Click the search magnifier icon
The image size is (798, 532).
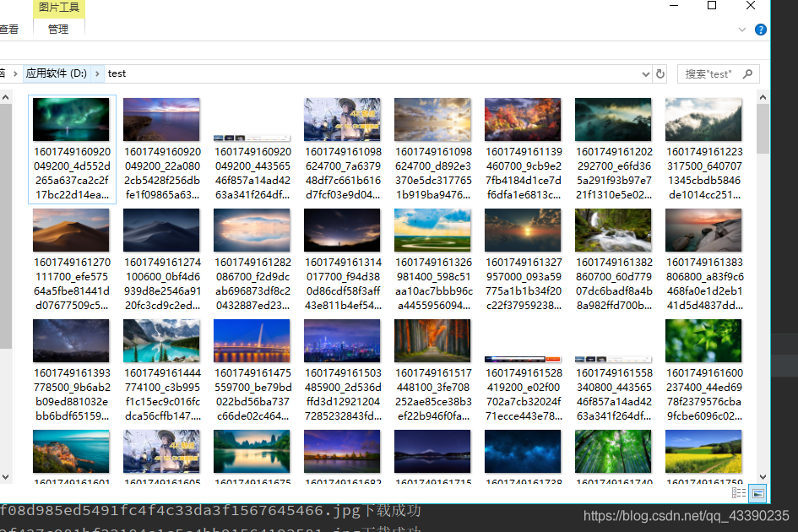tap(747, 73)
